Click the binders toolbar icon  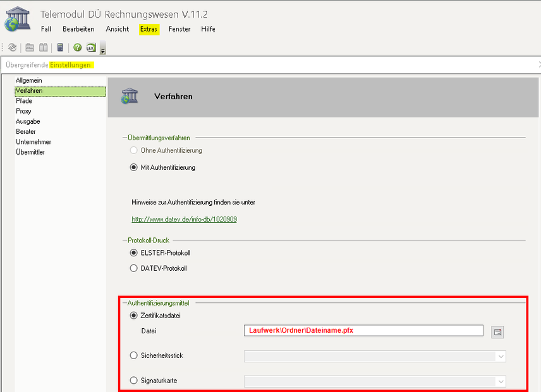44,47
